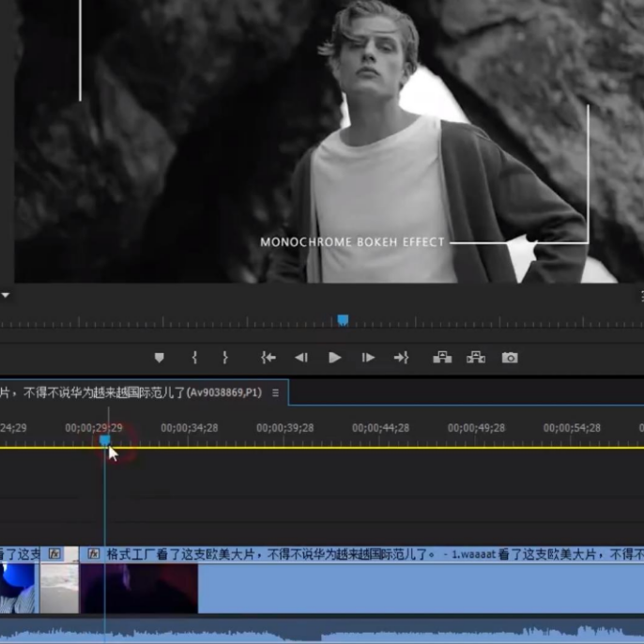This screenshot has height=644, width=644.
Task: Click the program monitor scrub bar playhead
Action: coord(343,320)
